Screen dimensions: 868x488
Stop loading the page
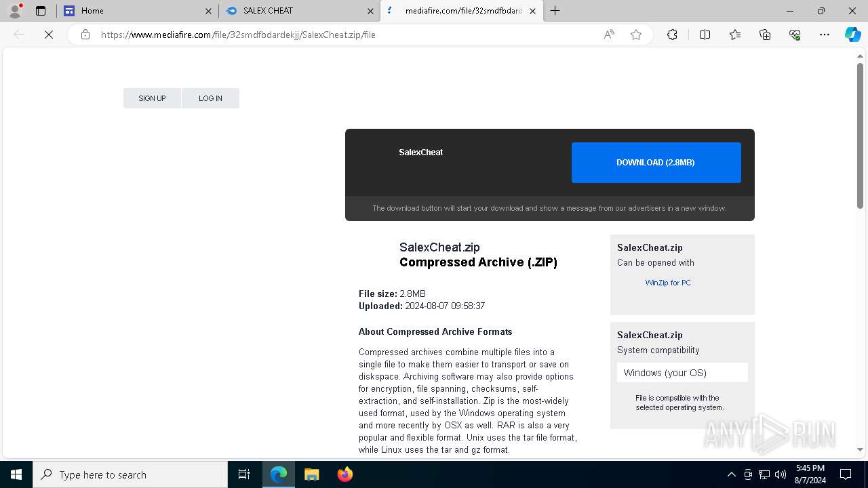tap(49, 35)
